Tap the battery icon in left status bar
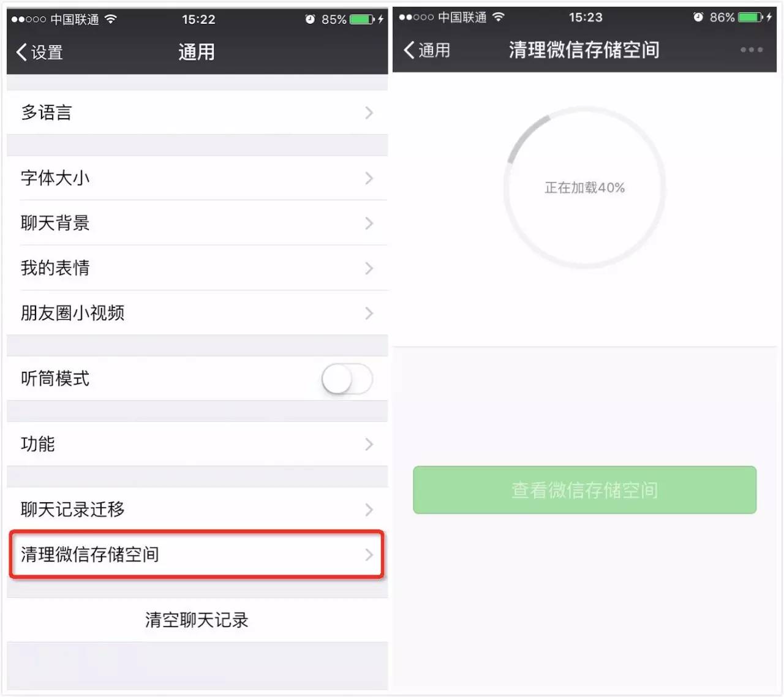 coord(362,19)
